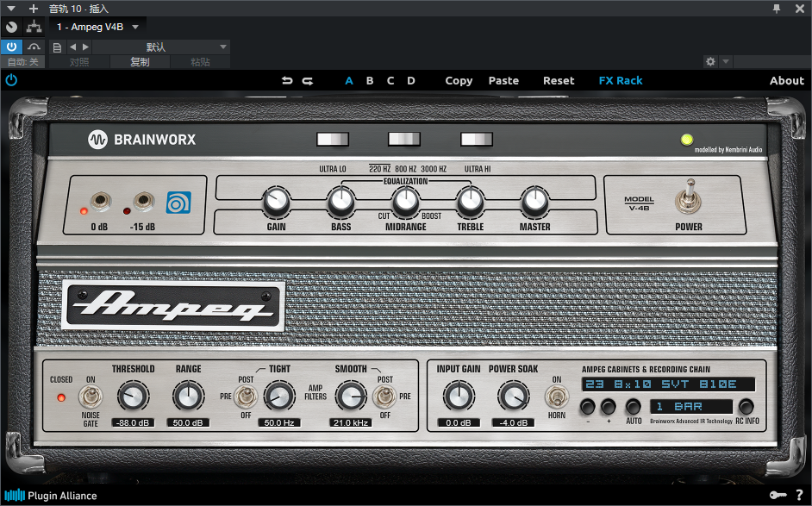Screen dimensions: 812x506
Task: Select settings slot A
Action: [x=349, y=81]
